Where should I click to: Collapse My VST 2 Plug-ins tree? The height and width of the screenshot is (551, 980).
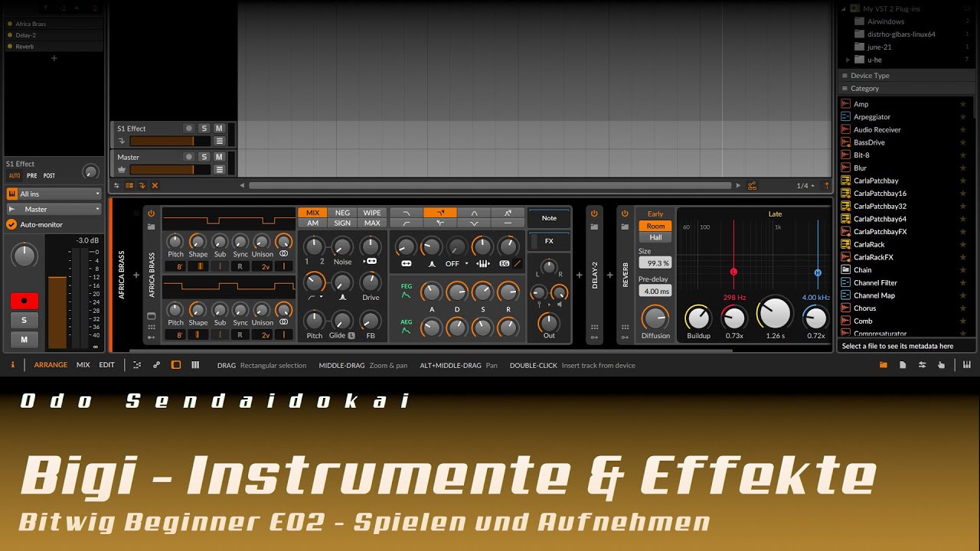pyautogui.click(x=843, y=9)
